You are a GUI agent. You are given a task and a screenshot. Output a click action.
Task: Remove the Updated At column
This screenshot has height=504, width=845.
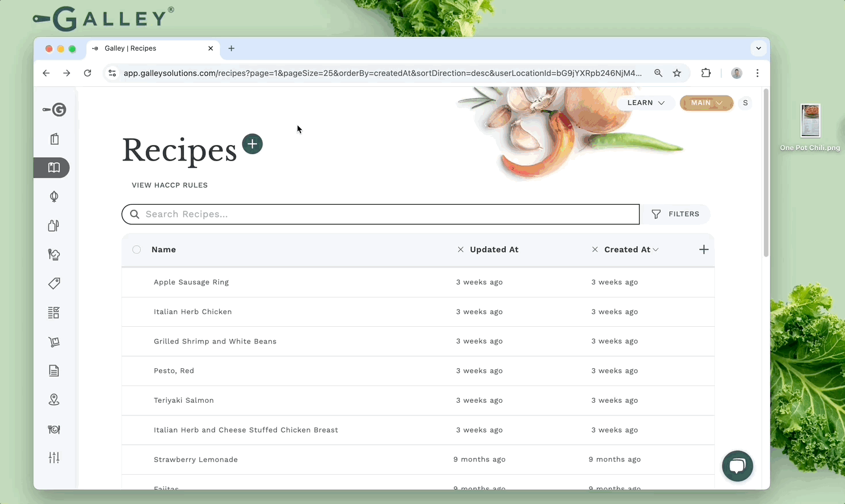tap(460, 250)
